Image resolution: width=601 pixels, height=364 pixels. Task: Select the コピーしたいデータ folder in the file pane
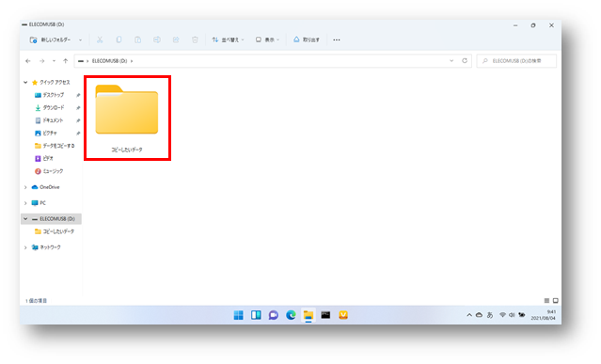127,118
